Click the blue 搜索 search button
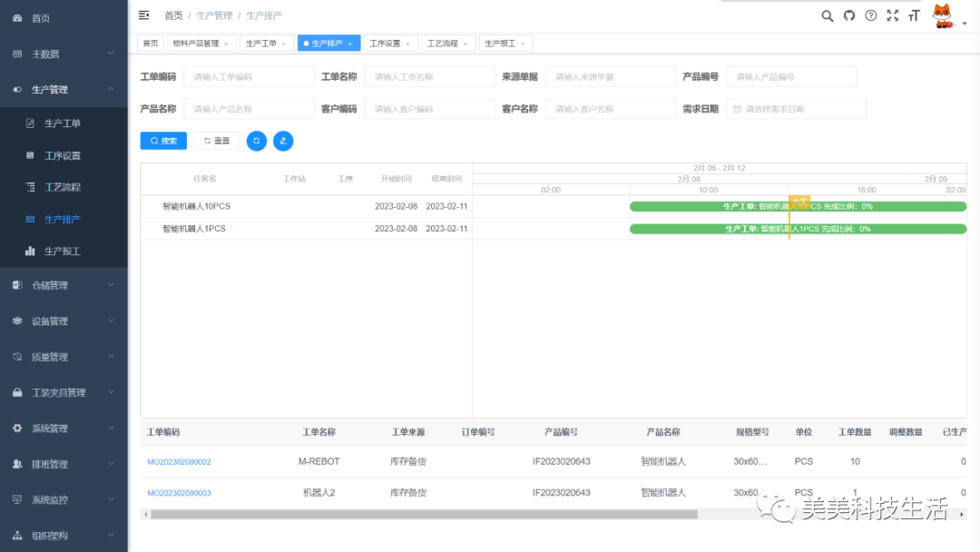The height and width of the screenshot is (552, 980). [163, 141]
